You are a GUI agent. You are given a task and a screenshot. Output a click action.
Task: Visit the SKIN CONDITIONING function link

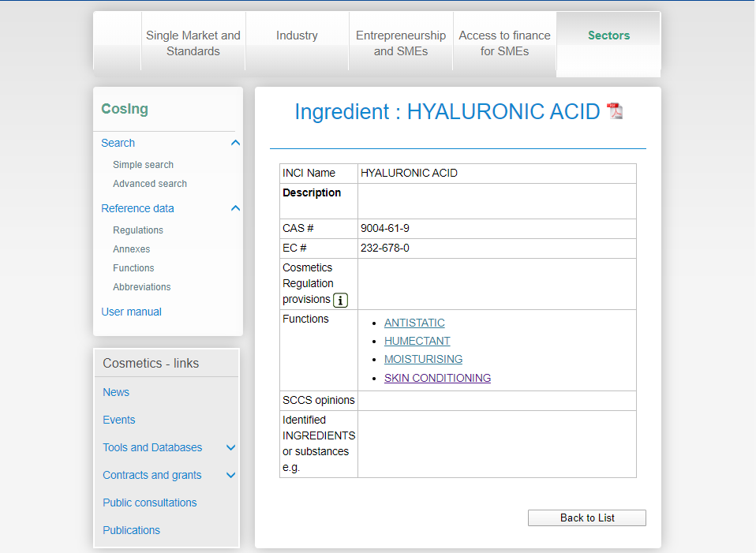437,378
